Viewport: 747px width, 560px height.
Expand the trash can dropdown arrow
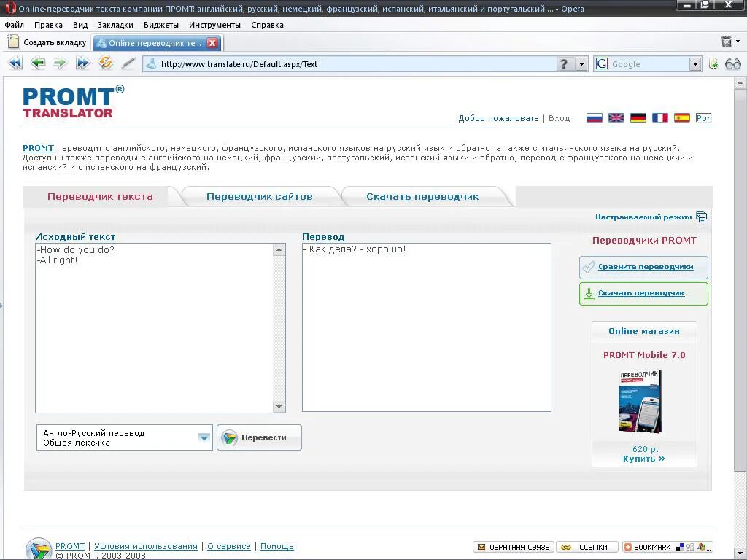[738, 42]
